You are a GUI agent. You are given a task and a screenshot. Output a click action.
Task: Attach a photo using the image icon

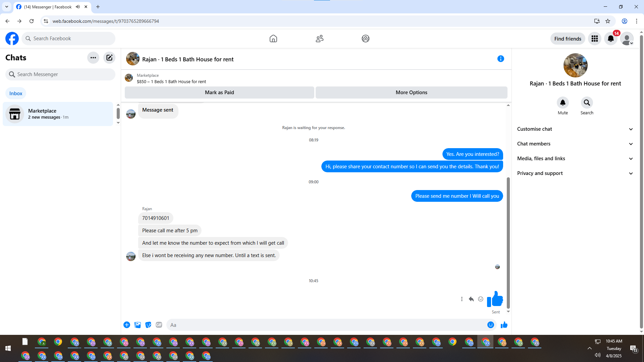(138, 325)
